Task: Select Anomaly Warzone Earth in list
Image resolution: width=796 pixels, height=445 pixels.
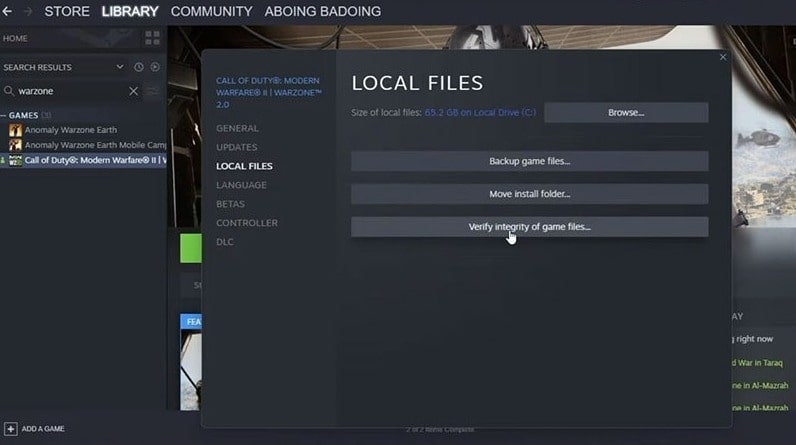Action: (x=71, y=130)
